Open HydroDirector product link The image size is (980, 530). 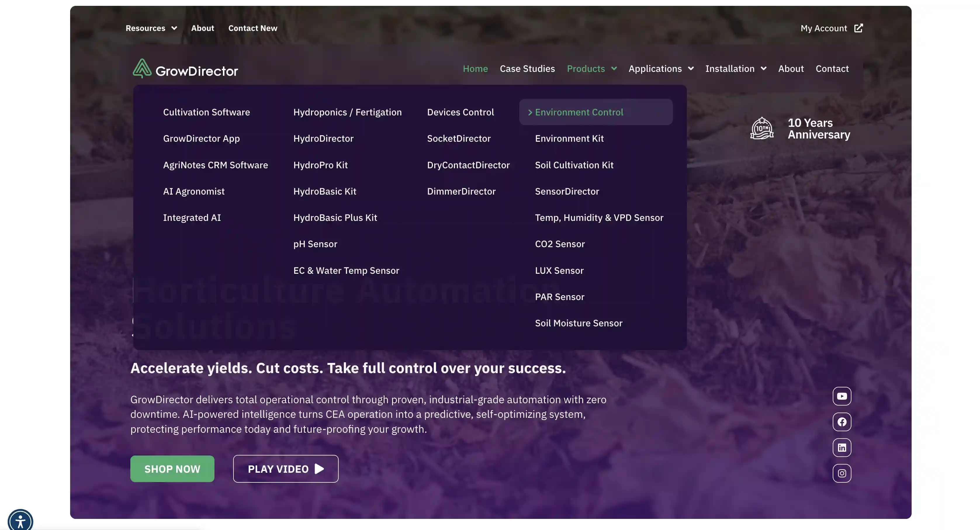[323, 138]
